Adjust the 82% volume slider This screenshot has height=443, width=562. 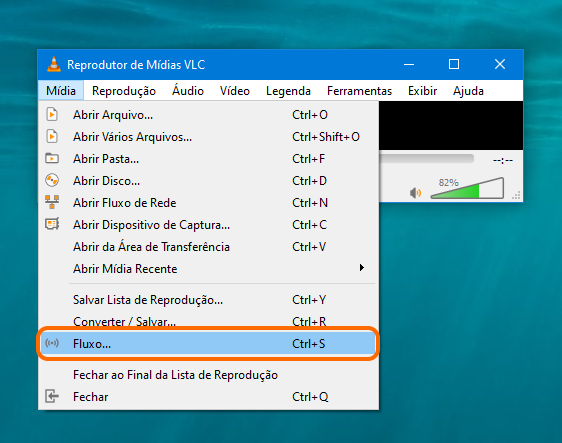467,188
